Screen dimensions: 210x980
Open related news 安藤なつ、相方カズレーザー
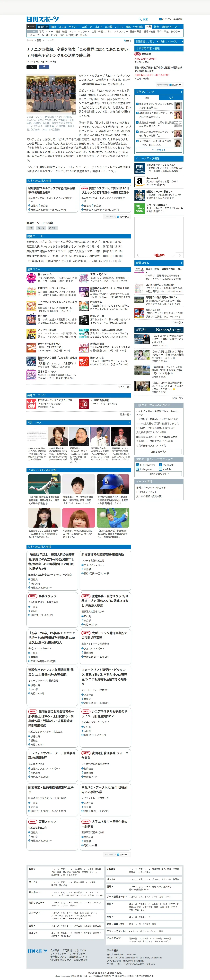pos(74,242)
